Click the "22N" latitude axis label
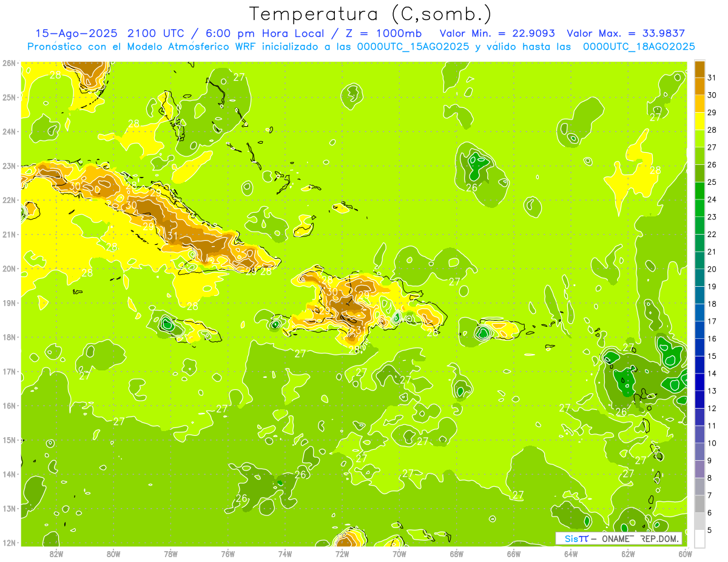The image size is (728, 562). click(9, 200)
